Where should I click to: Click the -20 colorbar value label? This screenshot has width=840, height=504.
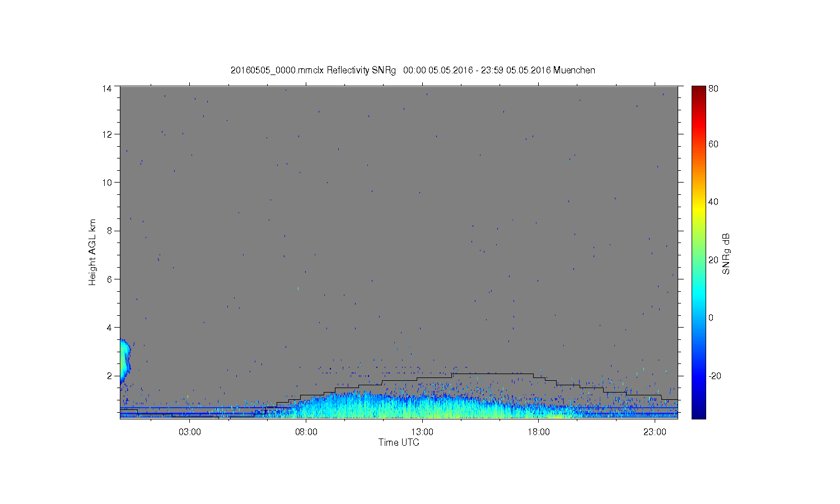click(x=715, y=376)
